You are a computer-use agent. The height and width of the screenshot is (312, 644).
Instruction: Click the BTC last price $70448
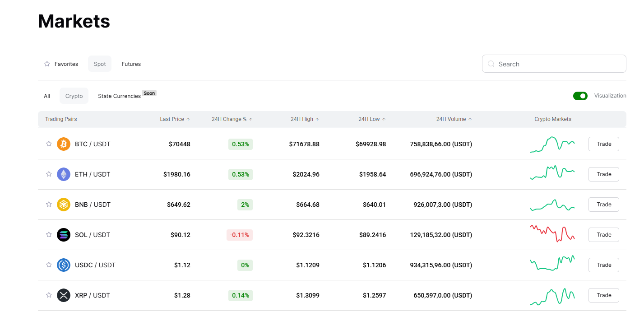[180, 144]
